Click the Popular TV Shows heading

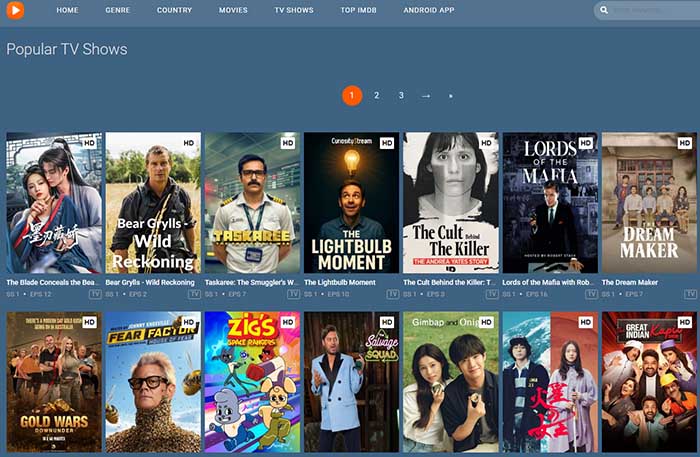67,49
